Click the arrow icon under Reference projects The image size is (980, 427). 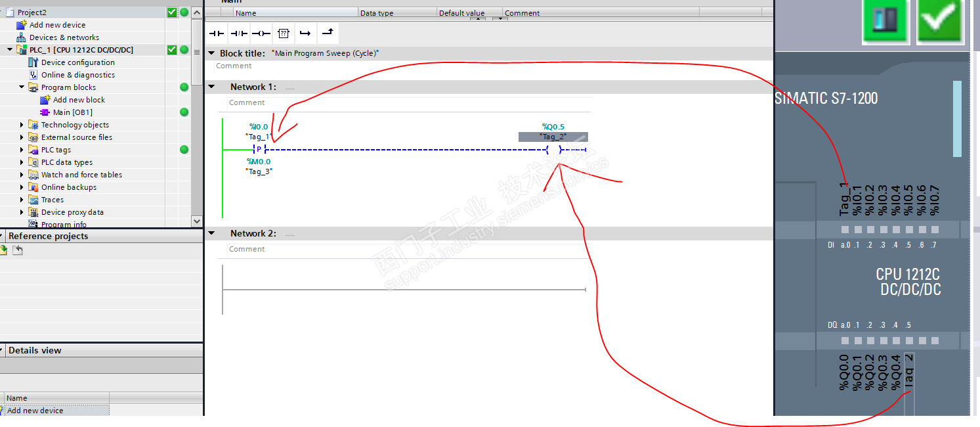click(x=18, y=250)
